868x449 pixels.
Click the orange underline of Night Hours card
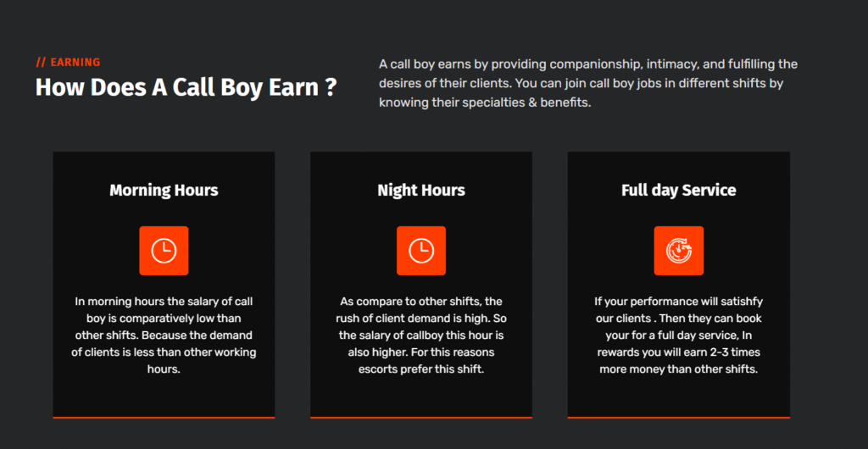point(421,417)
